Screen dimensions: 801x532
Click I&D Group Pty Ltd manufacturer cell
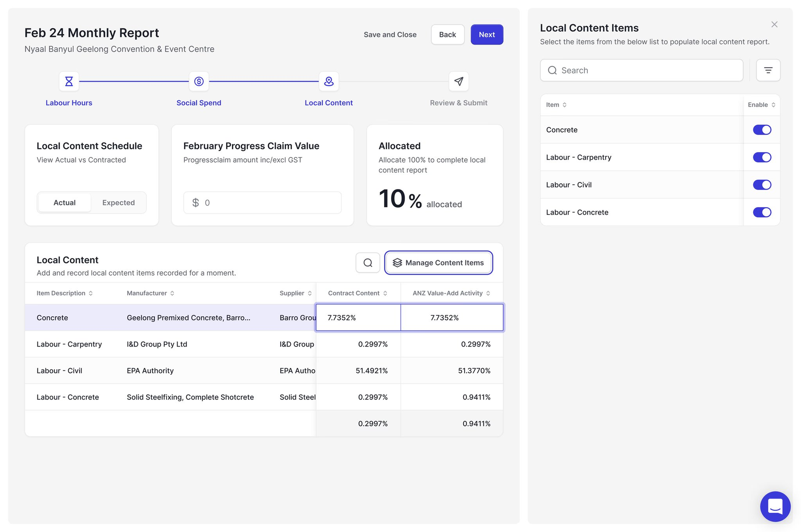point(157,344)
